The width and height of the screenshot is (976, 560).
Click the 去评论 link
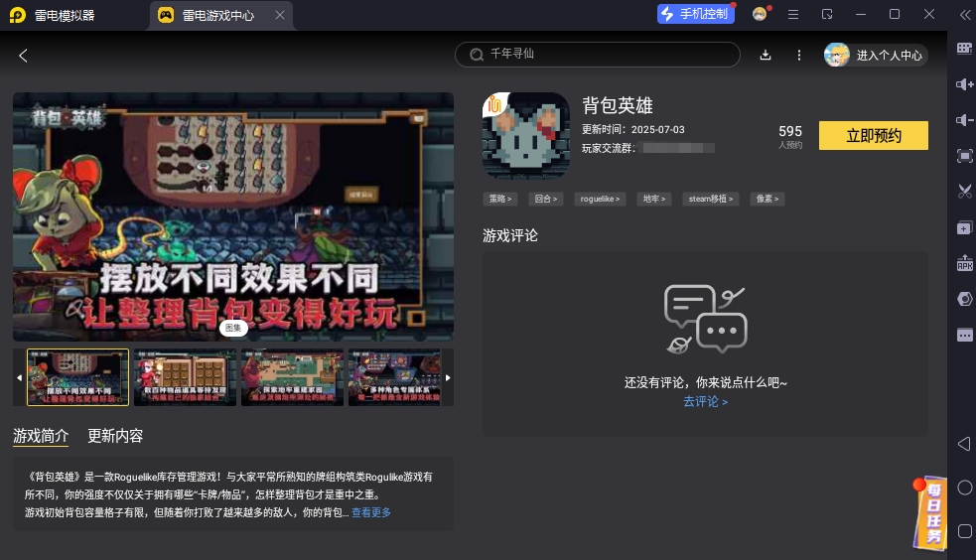click(x=705, y=401)
